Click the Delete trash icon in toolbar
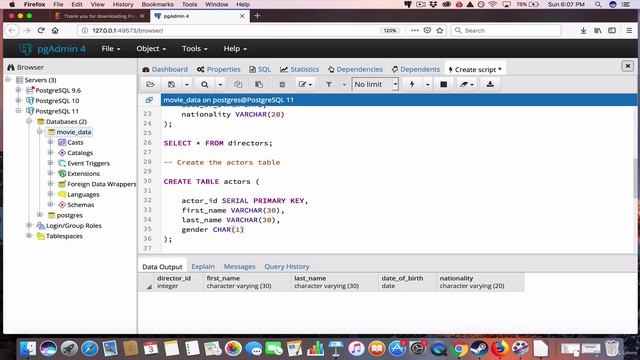Viewport: 640px width, 360px height. point(282,84)
